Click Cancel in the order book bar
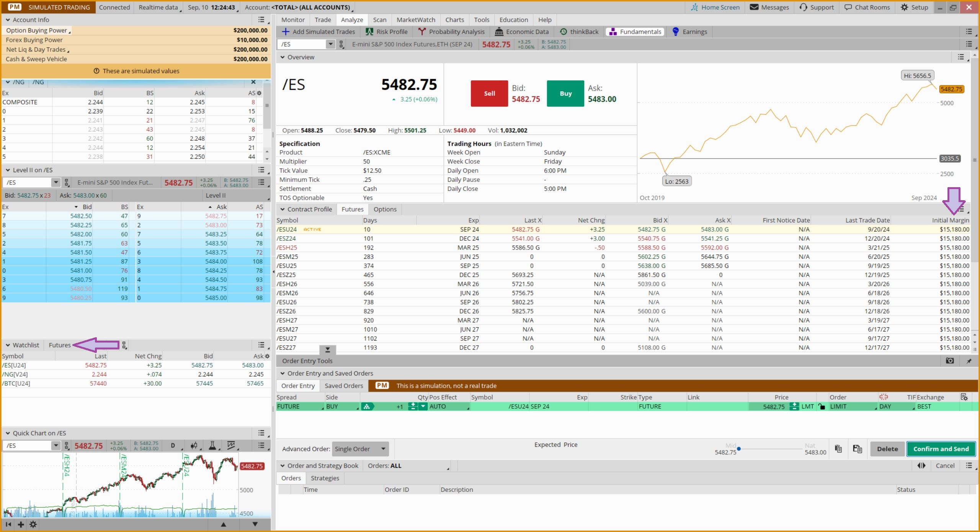The width and height of the screenshot is (980, 532). click(x=945, y=465)
